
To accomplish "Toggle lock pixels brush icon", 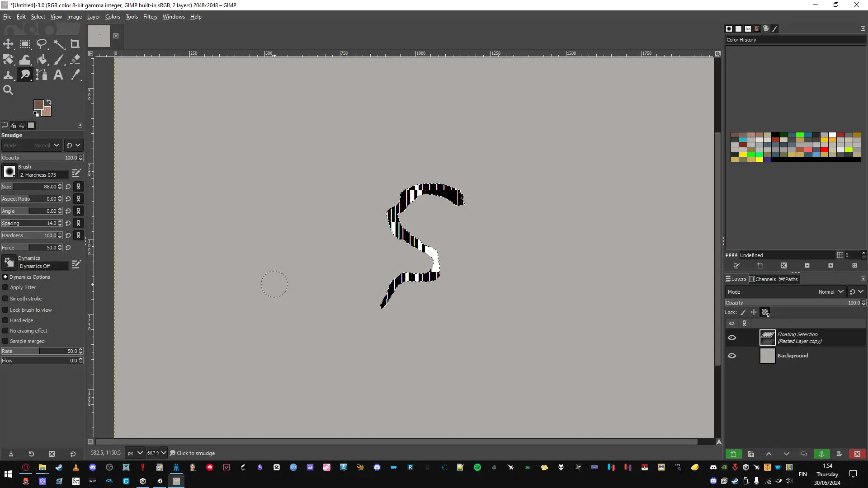I will click(743, 312).
